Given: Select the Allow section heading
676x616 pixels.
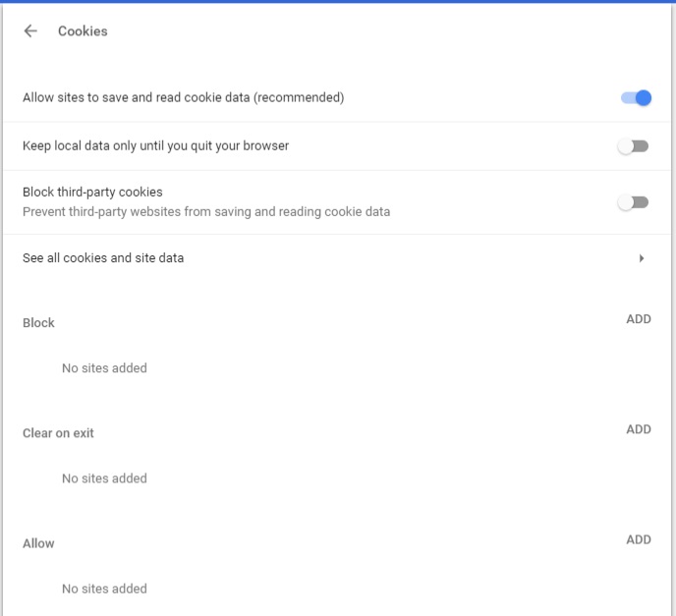Looking at the screenshot, I should pos(38,543).
